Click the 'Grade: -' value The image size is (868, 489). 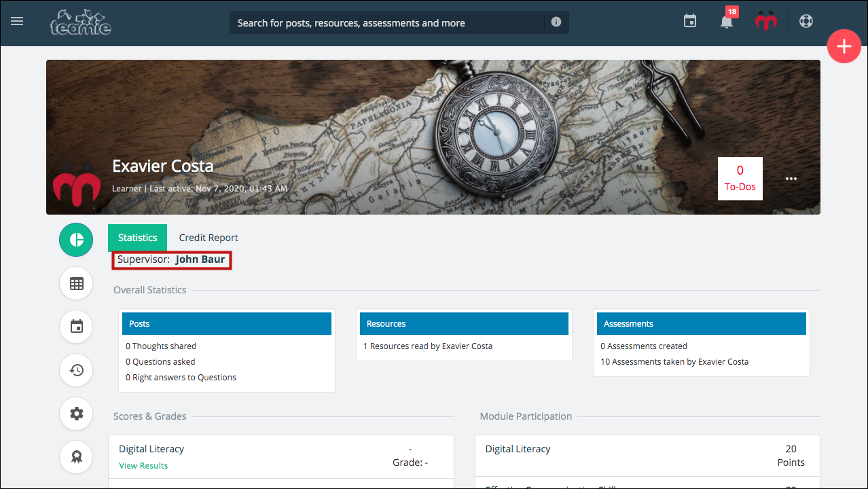coord(410,463)
